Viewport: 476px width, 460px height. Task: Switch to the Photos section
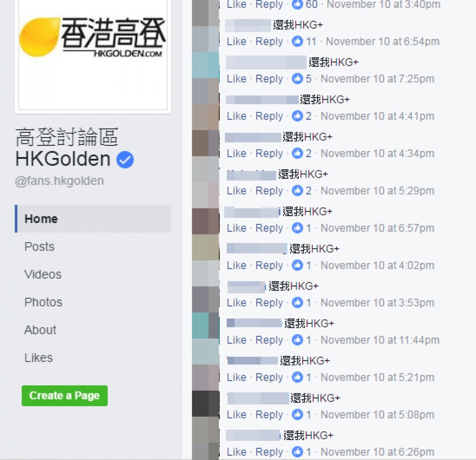click(43, 302)
